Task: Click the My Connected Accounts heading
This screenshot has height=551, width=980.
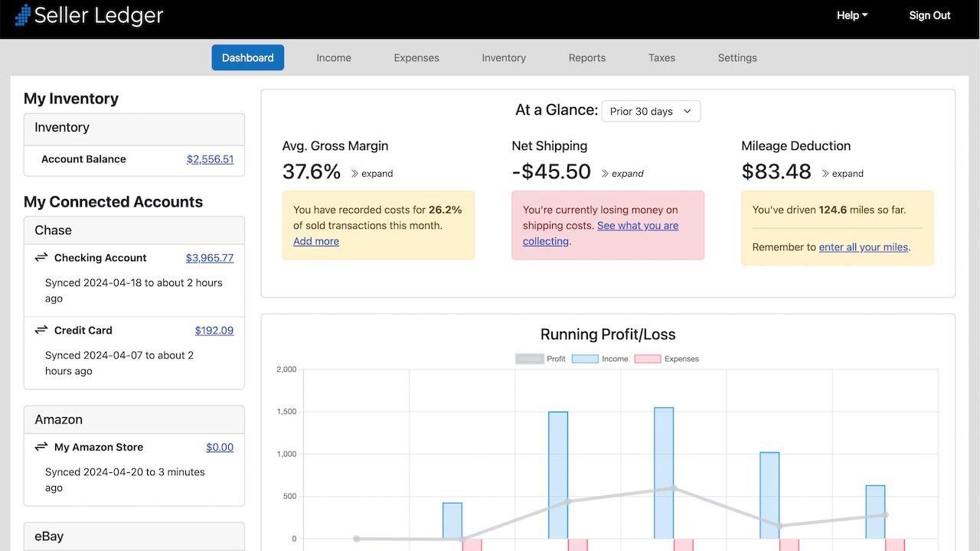Action: 113,202
